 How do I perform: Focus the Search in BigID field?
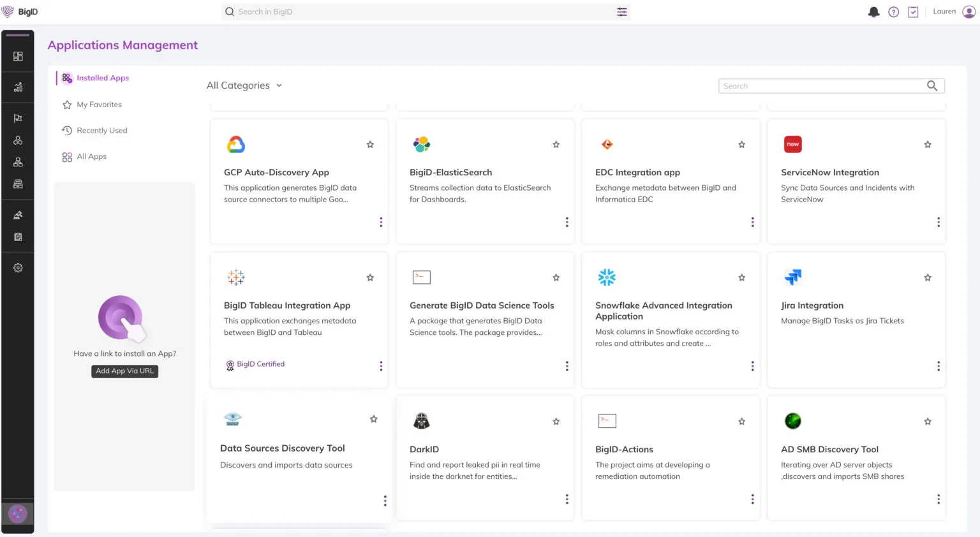(x=421, y=12)
